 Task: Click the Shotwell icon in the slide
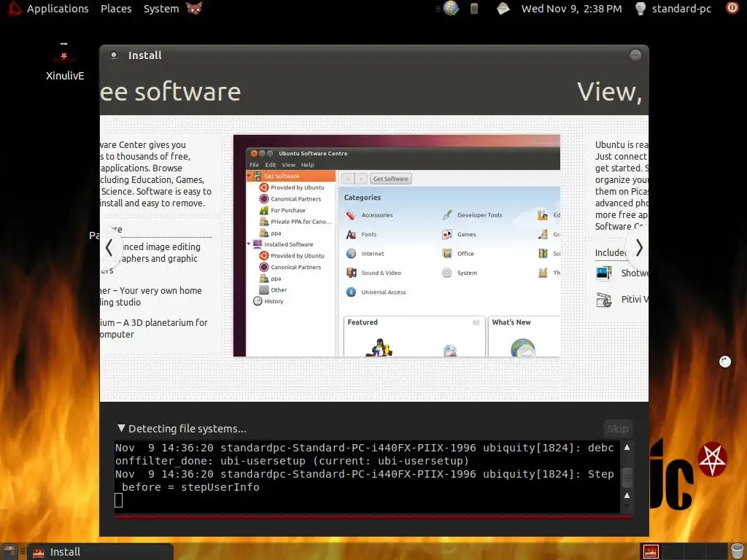pyautogui.click(x=604, y=273)
